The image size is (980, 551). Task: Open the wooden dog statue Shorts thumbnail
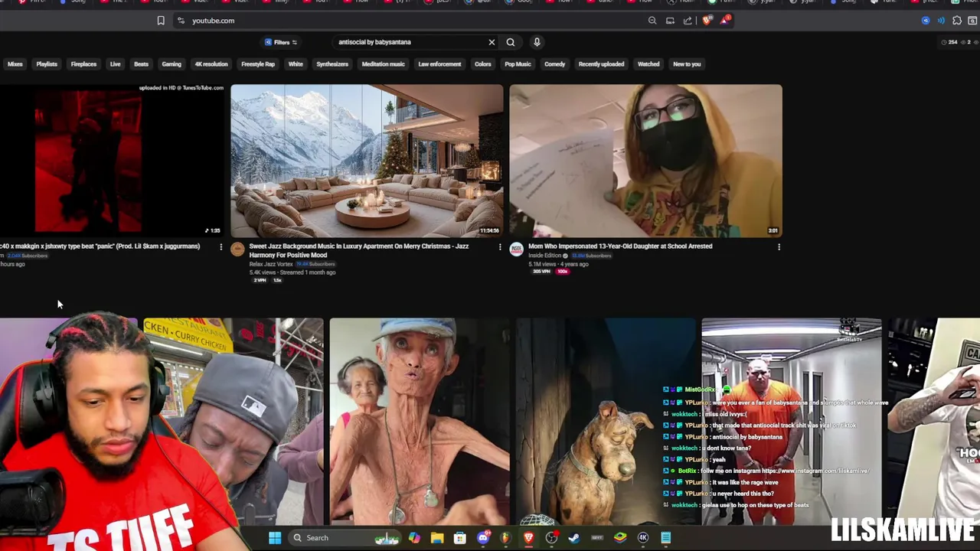pyautogui.click(x=606, y=422)
